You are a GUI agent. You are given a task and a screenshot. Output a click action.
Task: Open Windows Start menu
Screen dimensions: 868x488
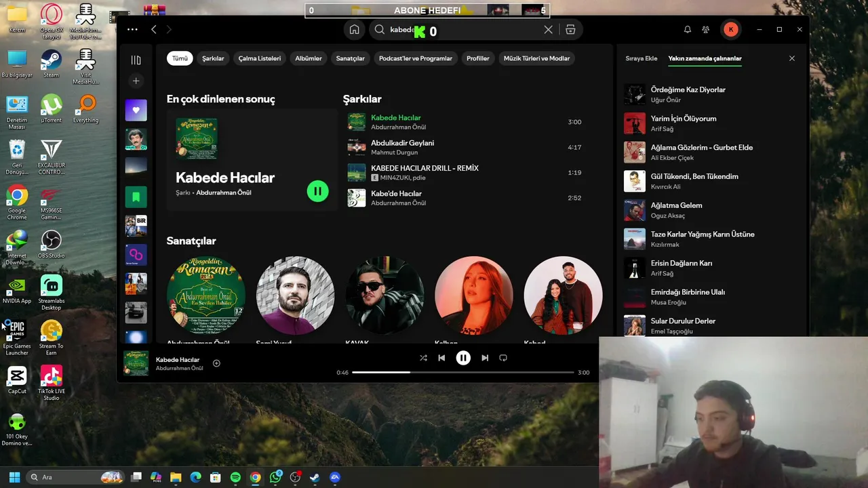point(14,477)
